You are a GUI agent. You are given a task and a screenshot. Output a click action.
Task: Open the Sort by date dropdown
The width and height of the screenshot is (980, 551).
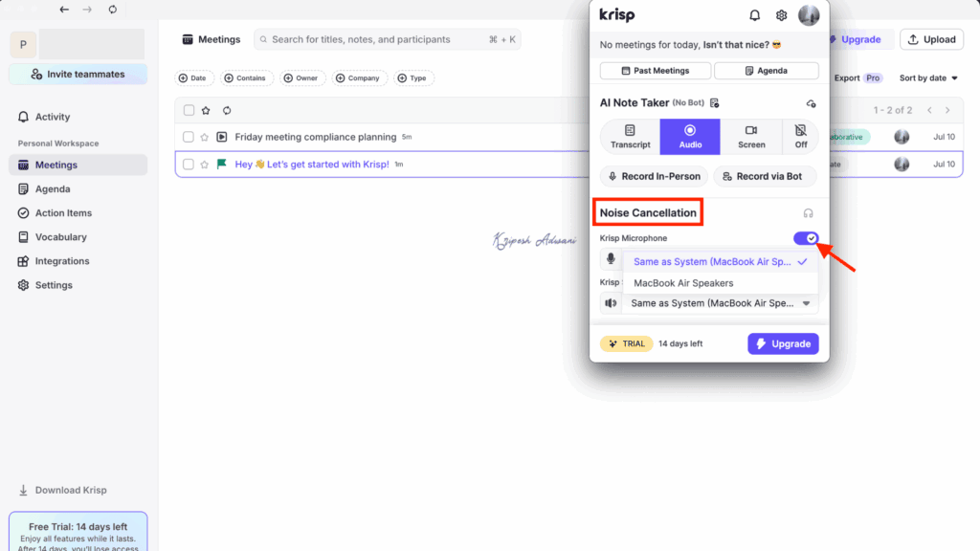(x=924, y=77)
